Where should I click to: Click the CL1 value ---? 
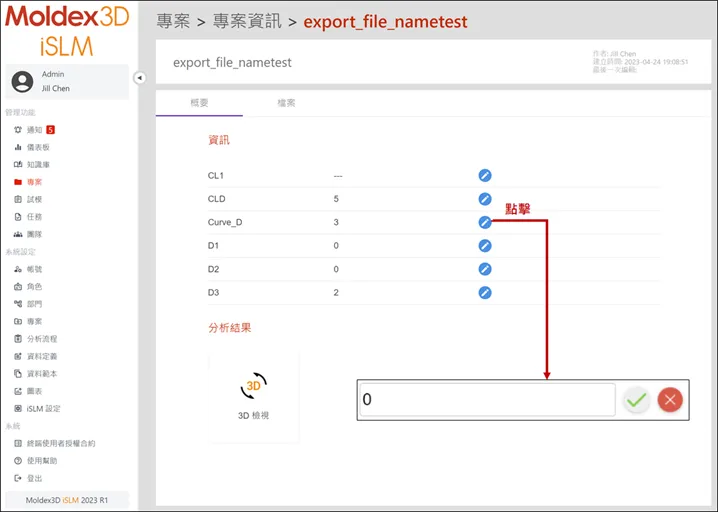coord(338,176)
